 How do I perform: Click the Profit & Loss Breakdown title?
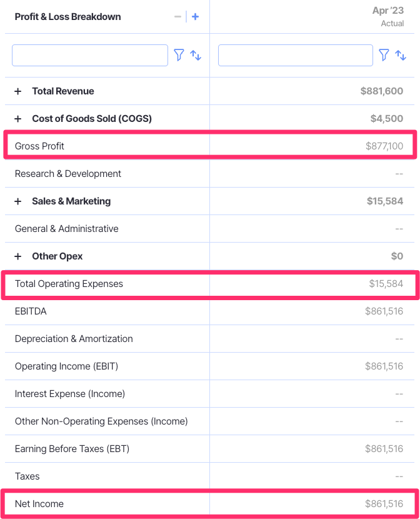tap(69, 16)
